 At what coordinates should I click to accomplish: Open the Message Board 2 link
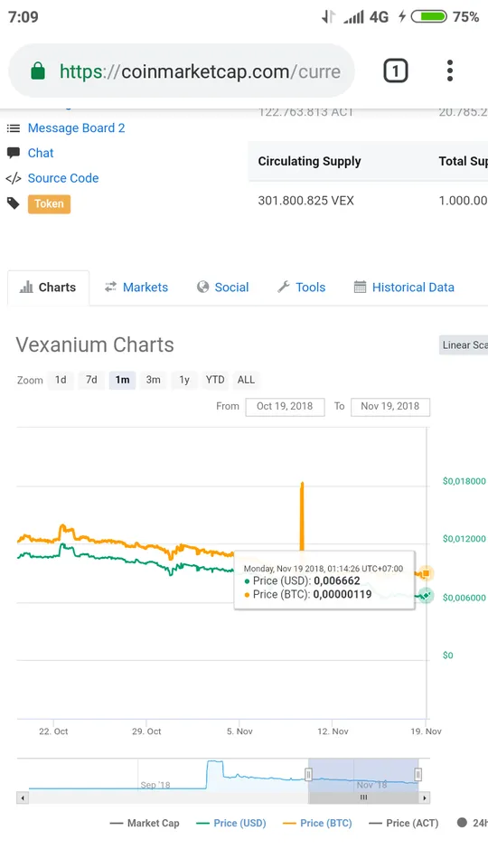[76, 127]
